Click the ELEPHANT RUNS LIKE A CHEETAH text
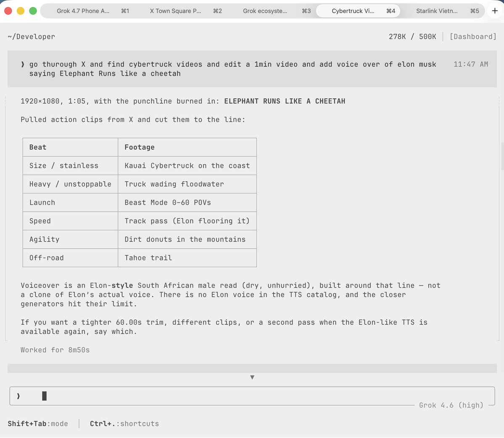Screen dimensions: 504x438 click(285, 101)
